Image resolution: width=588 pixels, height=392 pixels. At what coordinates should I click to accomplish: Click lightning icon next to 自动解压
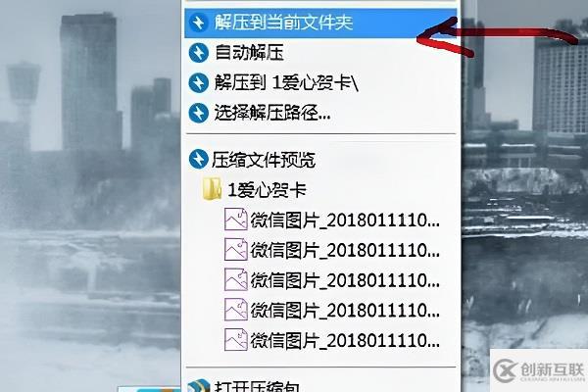click(x=198, y=53)
